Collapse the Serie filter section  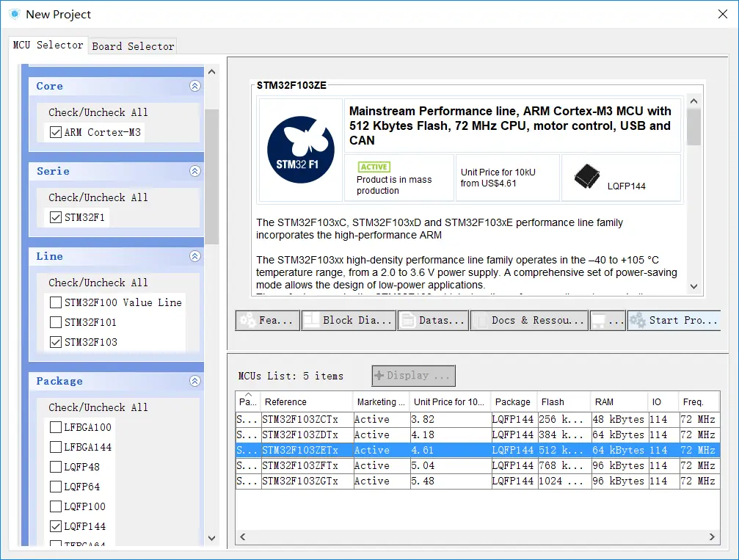click(x=195, y=171)
